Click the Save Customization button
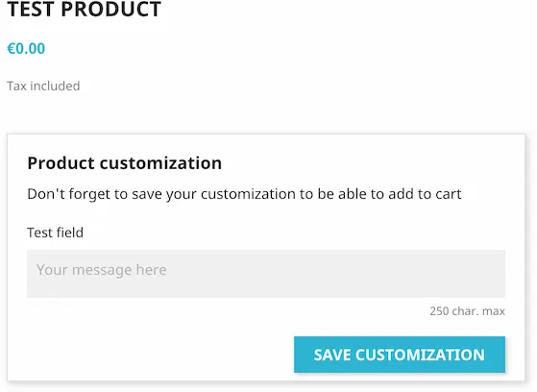The image size is (537, 392). (400, 355)
